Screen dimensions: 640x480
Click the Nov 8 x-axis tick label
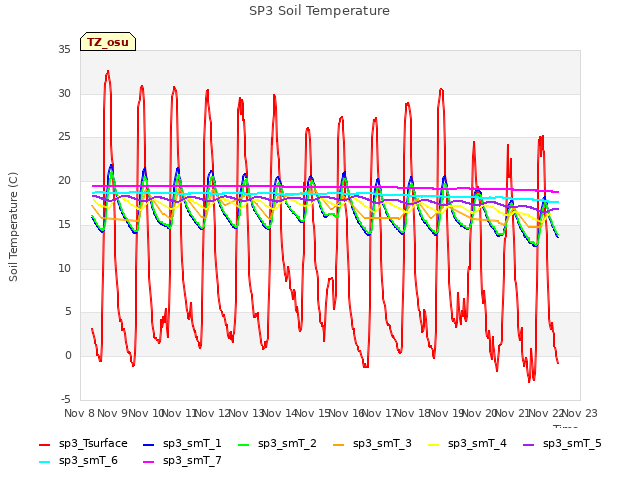click(79, 413)
